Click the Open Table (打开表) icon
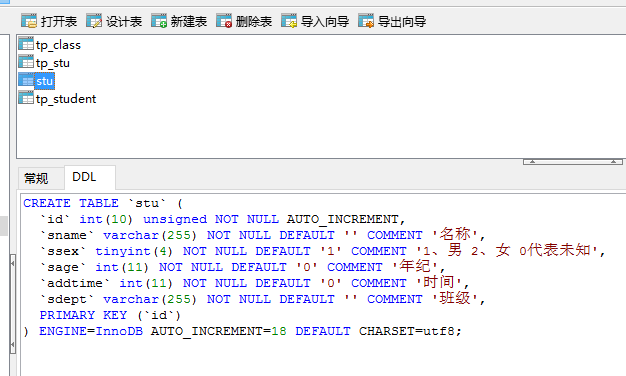Image resolution: width=626 pixels, height=376 pixels. pyautogui.click(x=29, y=21)
